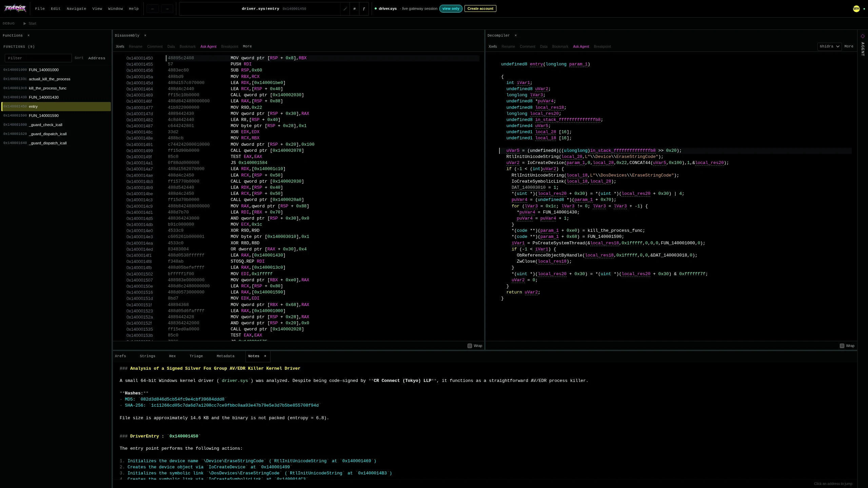
Task: Click Comment in Decompiler toolbar
Action: [527, 46]
